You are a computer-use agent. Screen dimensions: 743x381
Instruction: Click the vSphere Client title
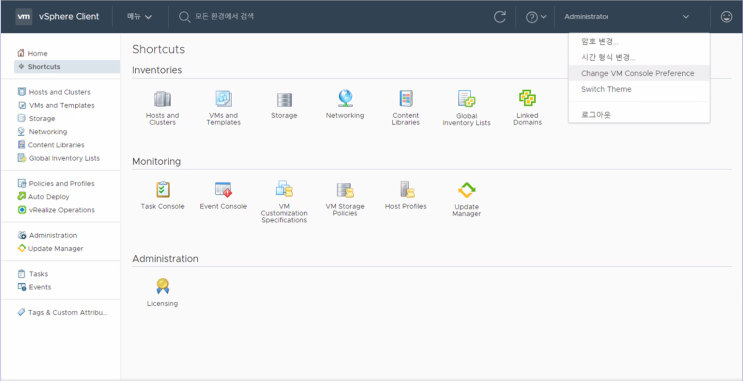[69, 17]
